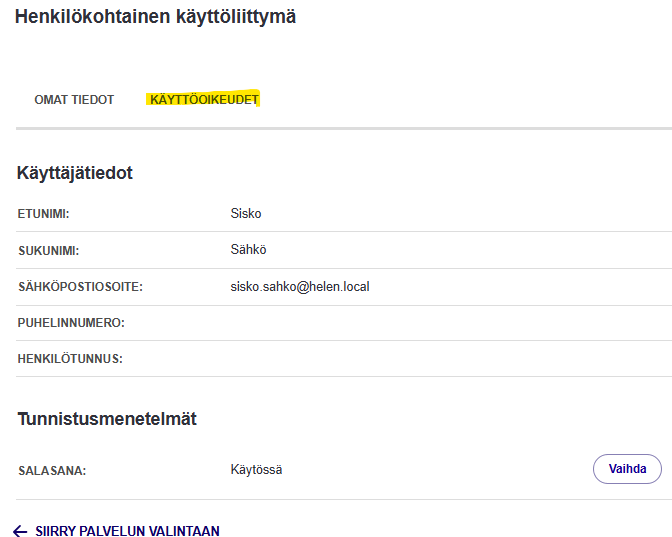Click the empty value area in the HENKILÖTUNNUS row
The height and width of the screenshot is (537, 672).
tap(400, 359)
